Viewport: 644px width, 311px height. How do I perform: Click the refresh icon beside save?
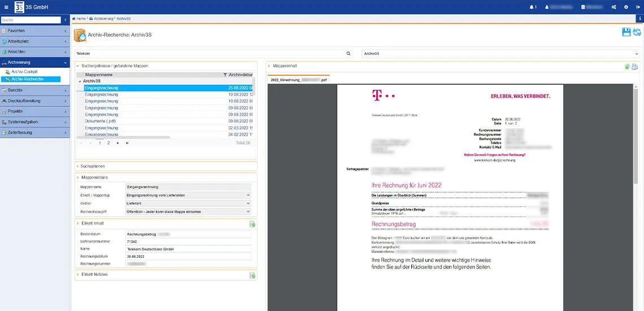pyautogui.click(x=637, y=32)
